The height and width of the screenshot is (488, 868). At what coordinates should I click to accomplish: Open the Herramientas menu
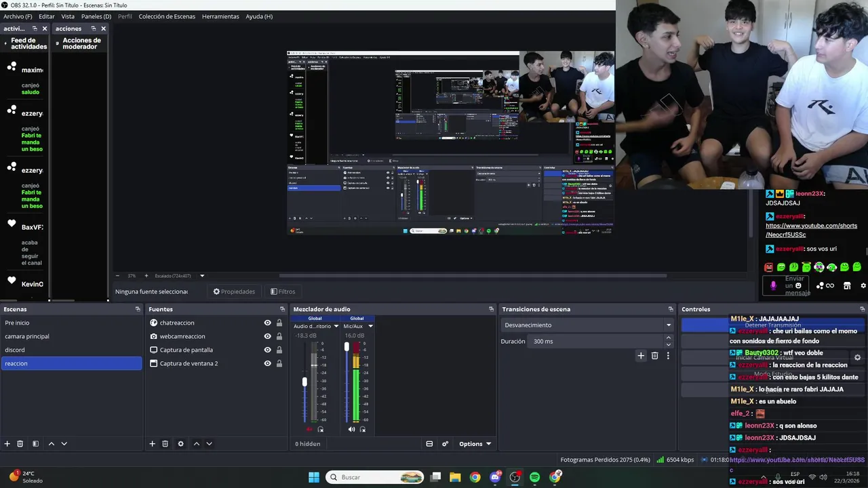point(220,16)
